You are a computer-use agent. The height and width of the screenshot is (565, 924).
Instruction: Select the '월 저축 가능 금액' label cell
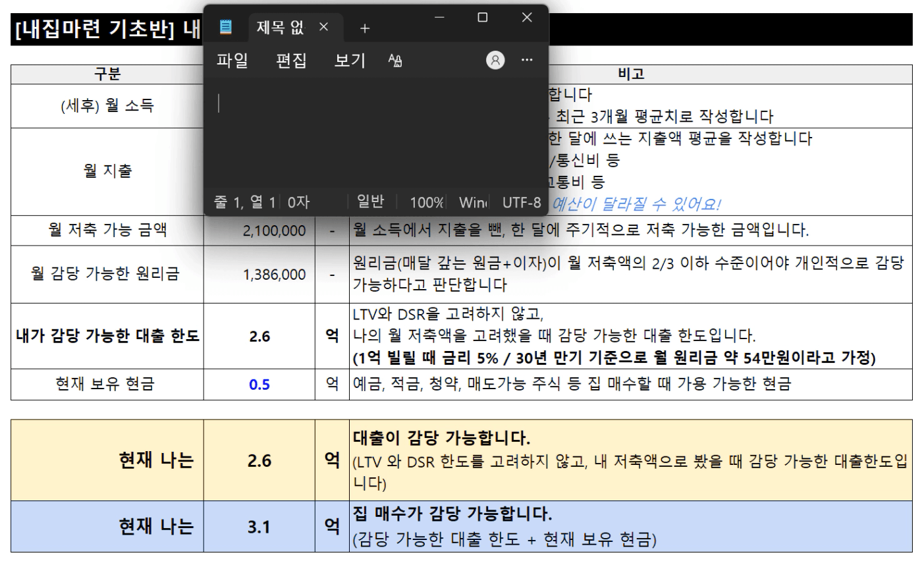pyautogui.click(x=107, y=230)
